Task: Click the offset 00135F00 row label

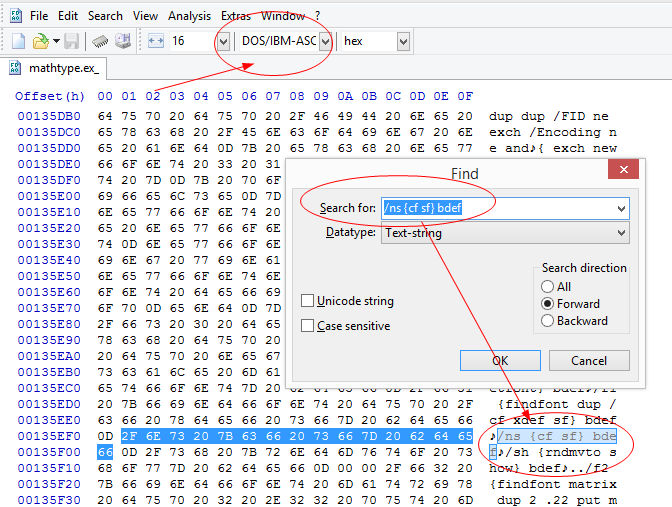Action: coord(49,452)
